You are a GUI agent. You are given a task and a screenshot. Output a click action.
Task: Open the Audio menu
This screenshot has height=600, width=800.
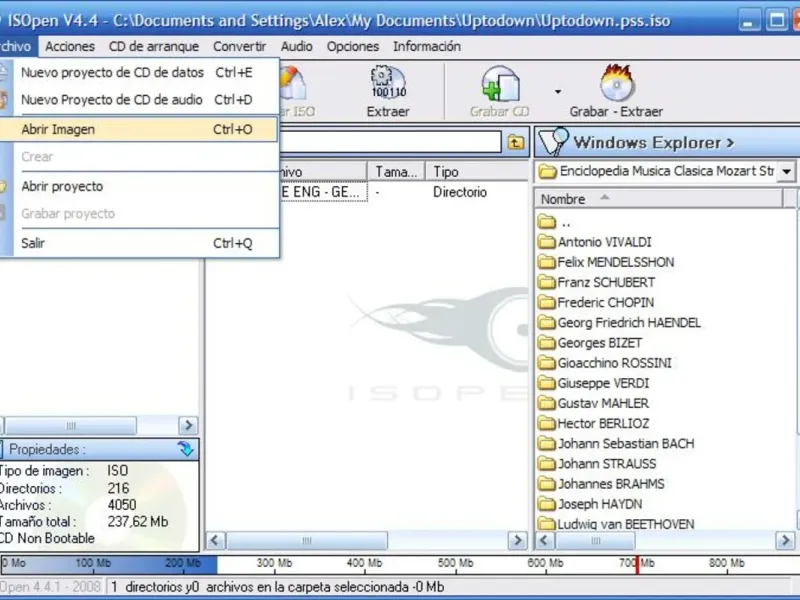[x=296, y=46]
